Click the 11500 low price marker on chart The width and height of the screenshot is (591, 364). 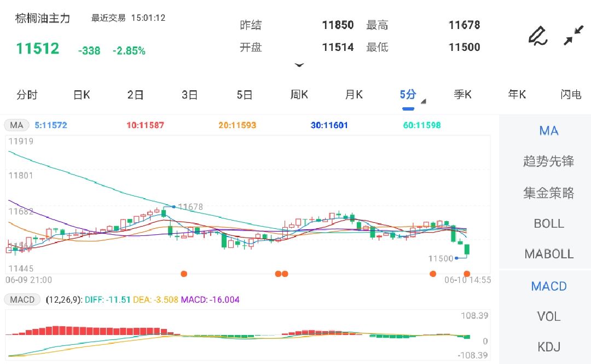coord(441,258)
